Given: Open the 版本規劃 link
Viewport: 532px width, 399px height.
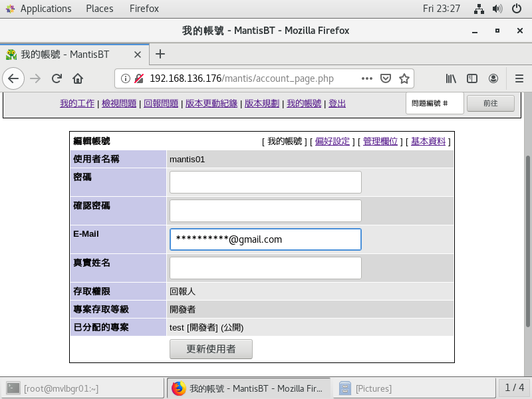Looking at the screenshot, I should coord(262,104).
